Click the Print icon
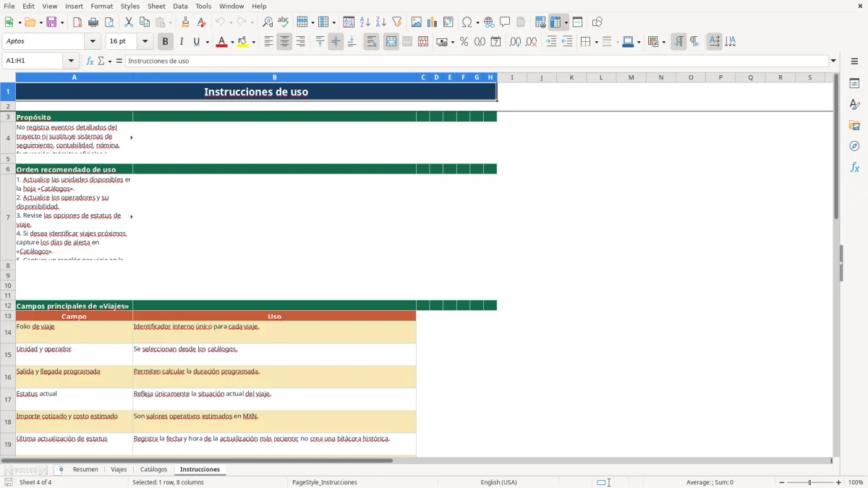This screenshot has width=868, height=488. click(93, 22)
